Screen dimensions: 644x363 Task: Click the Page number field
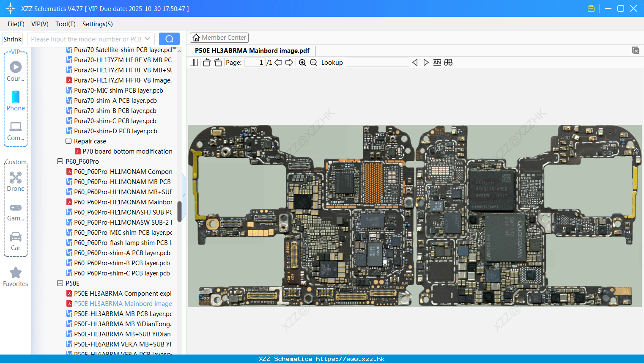pyautogui.click(x=255, y=63)
